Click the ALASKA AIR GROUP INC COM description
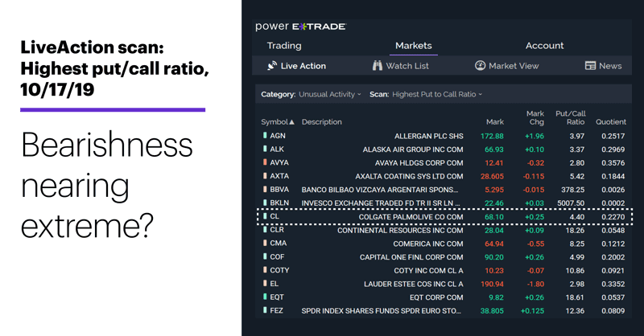644x336 pixels. pyautogui.click(x=413, y=150)
